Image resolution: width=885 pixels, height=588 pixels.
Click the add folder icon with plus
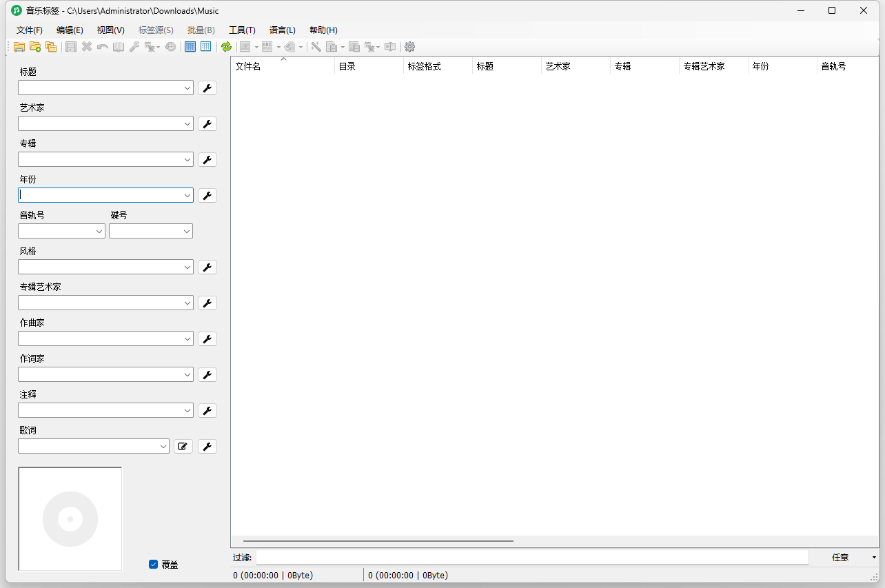click(x=35, y=47)
